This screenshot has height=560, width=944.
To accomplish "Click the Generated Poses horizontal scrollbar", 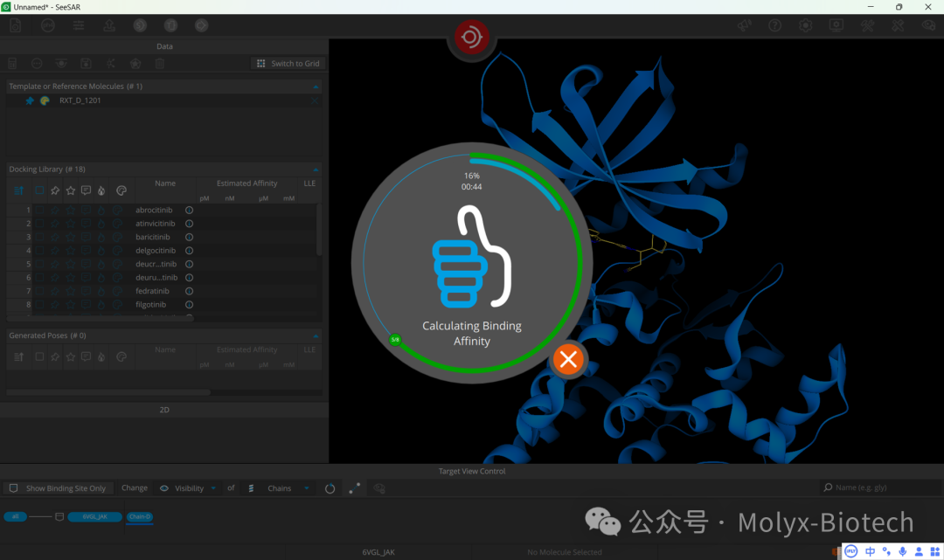I will point(108,392).
